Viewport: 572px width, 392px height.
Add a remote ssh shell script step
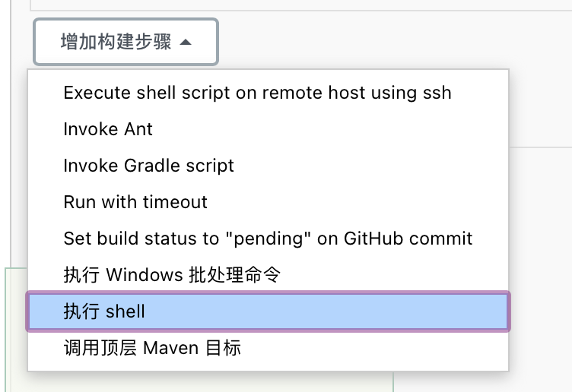[268, 93]
